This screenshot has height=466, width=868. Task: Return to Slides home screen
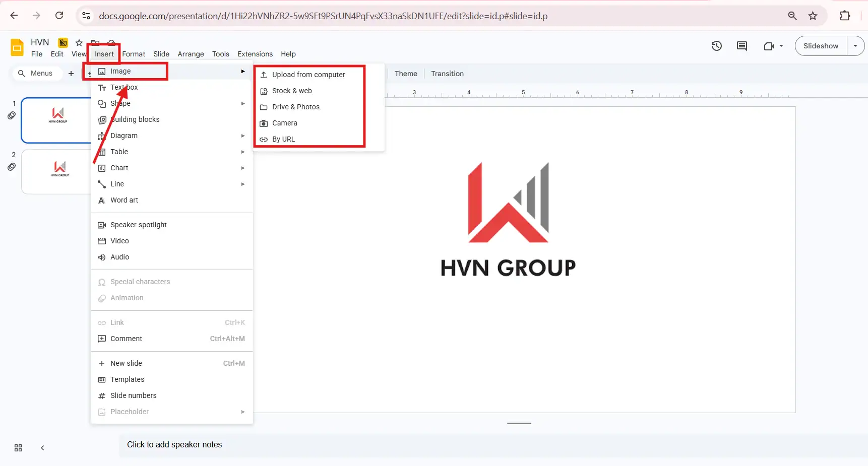pos(17,47)
